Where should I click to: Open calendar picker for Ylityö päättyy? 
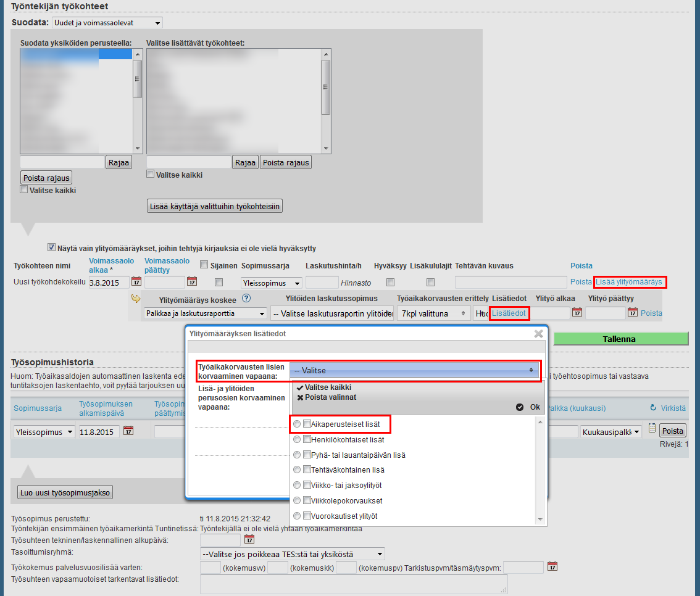click(632, 313)
